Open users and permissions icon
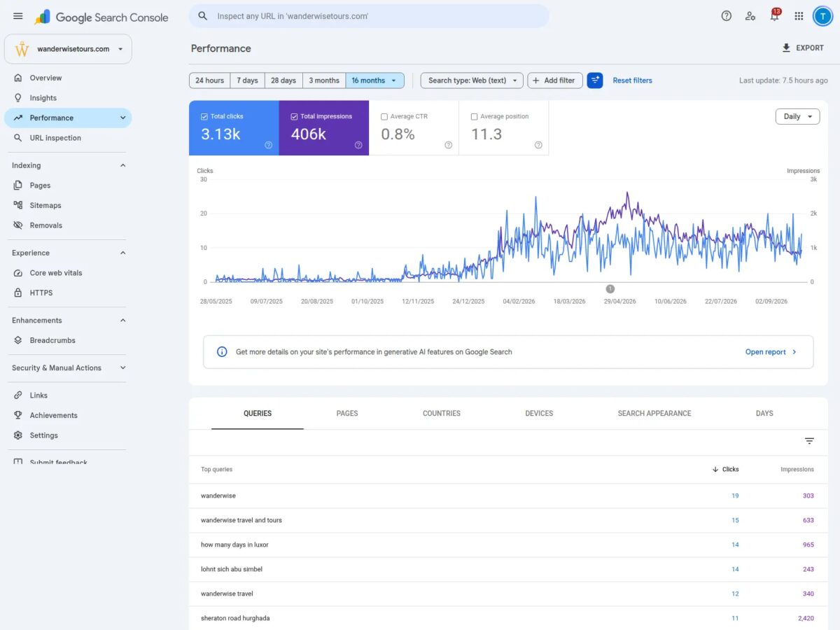The width and height of the screenshot is (840, 630). click(x=750, y=16)
